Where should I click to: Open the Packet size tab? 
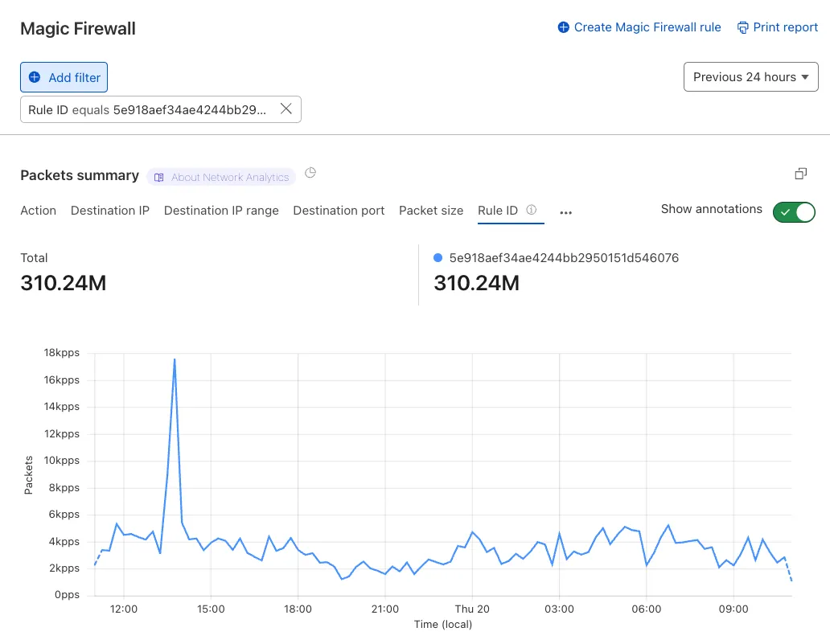point(431,211)
